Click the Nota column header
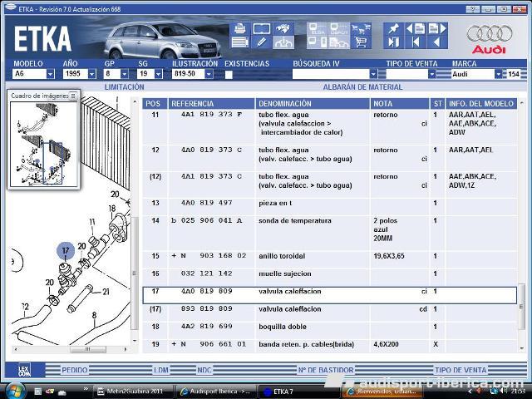This screenshot has width=532, height=399. (399, 104)
